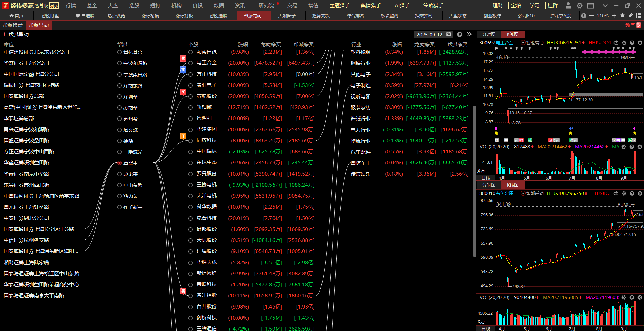Expand the 智能辅助 dropdown on 有色金属 chart

coord(523,193)
